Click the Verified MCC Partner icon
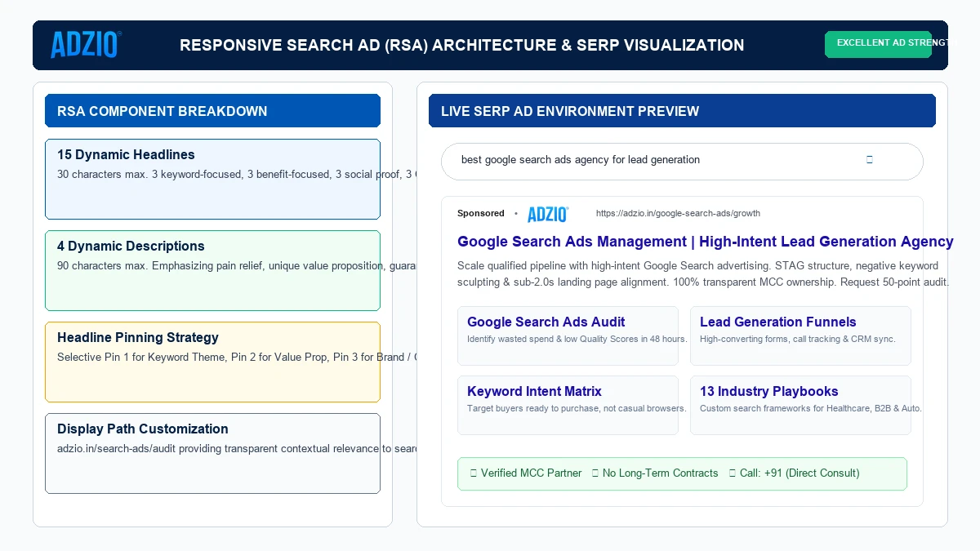Screen dimensions: 980x551 point(474,473)
